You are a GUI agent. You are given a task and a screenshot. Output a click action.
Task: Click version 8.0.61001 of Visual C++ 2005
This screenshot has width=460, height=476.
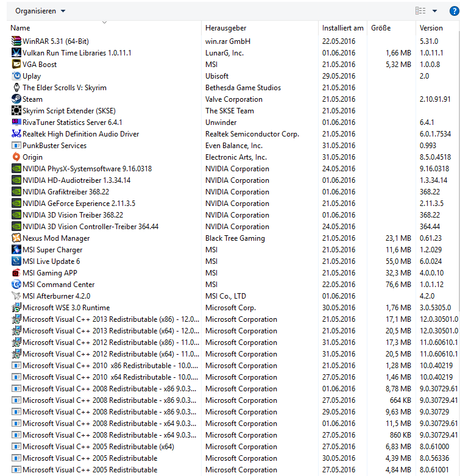434,470
